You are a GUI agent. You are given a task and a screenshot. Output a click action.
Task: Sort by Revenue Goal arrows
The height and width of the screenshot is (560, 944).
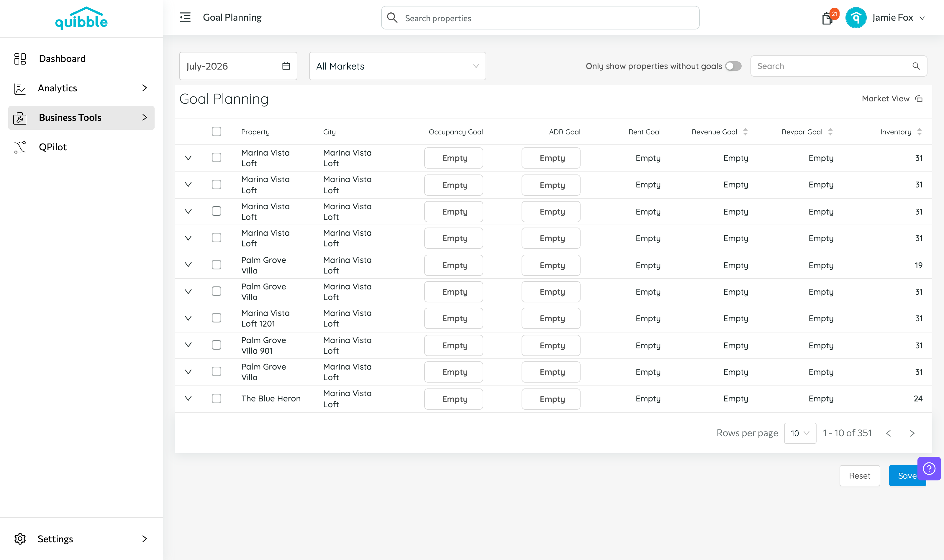[x=745, y=132]
